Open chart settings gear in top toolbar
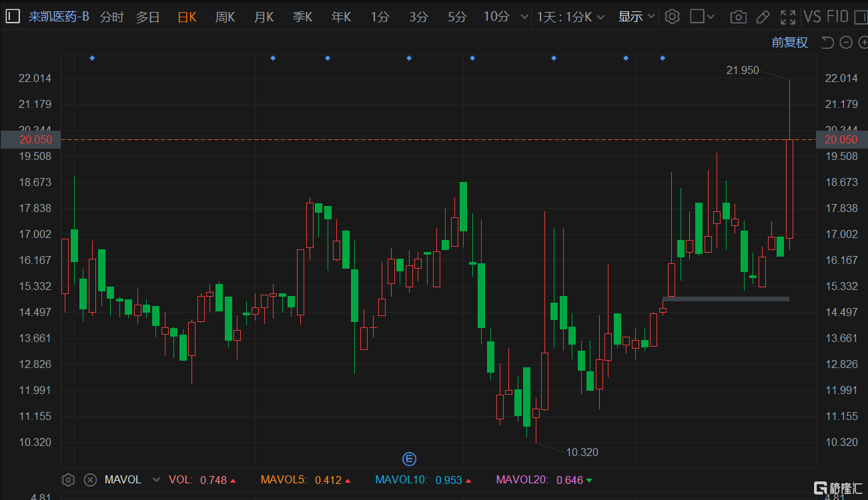Screen dimensions: 868x500 click(673, 17)
